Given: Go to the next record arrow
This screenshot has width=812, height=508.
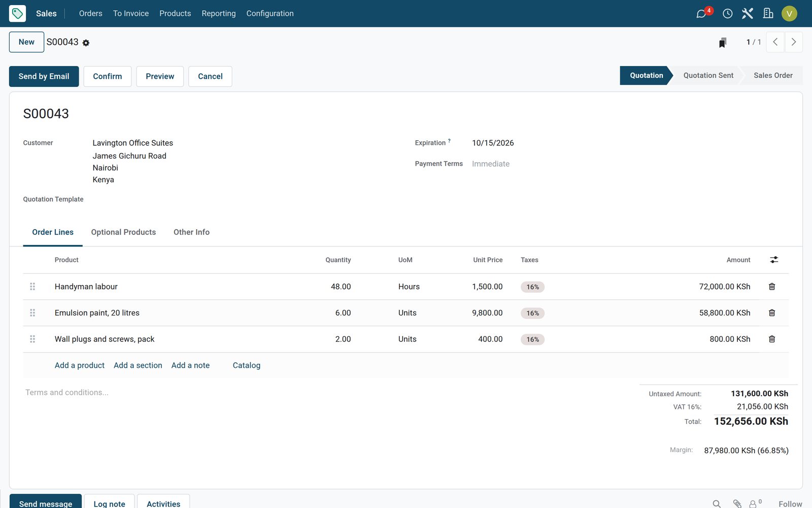Looking at the screenshot, I should tap(794, 42).
